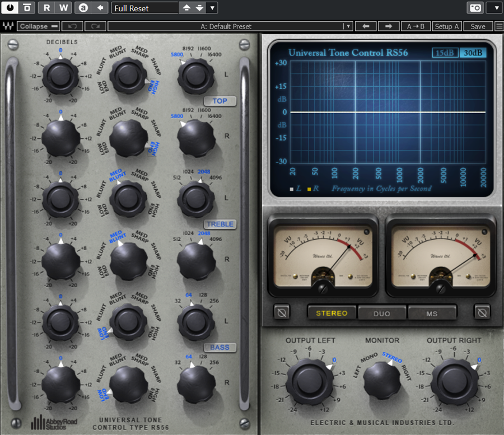Select STEREO processing mode
The width and height of the screenshot is (504, 435).
[332, 313]
